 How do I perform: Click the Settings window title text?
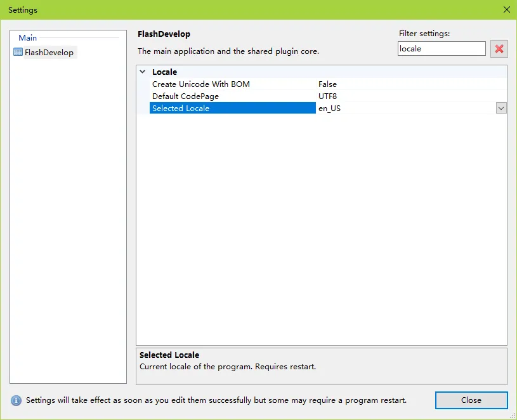pos(23,10)
